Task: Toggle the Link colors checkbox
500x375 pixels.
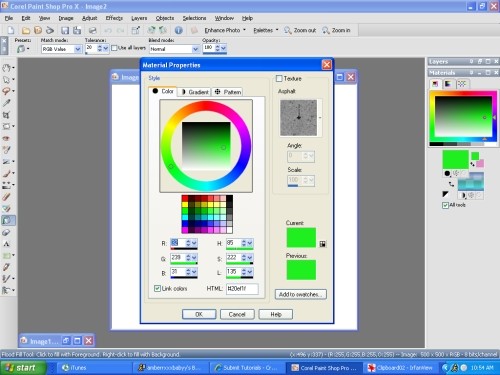Action: coord(157,288)
